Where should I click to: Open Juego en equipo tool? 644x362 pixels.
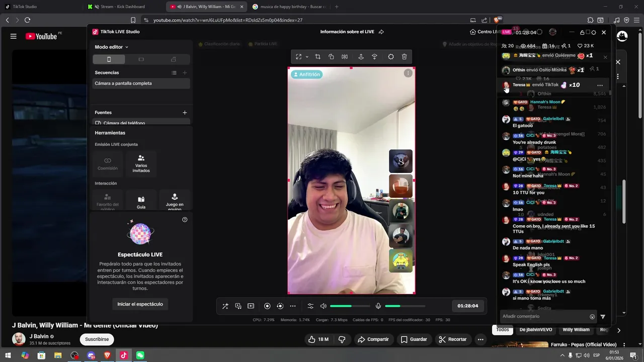point(175,201)
